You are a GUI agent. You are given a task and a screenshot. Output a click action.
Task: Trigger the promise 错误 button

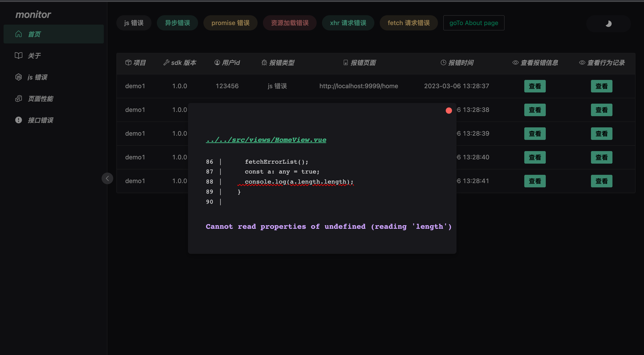click(230, 23)
